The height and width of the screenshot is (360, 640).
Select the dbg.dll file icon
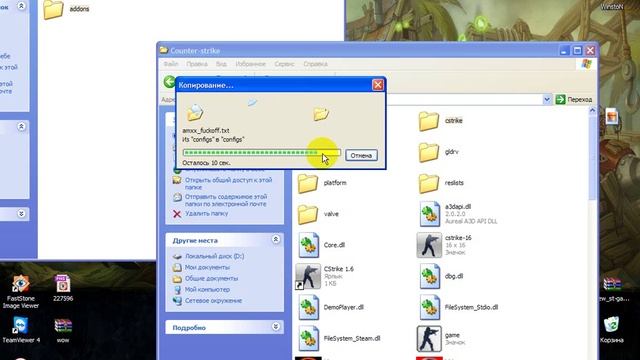point(429,276)
